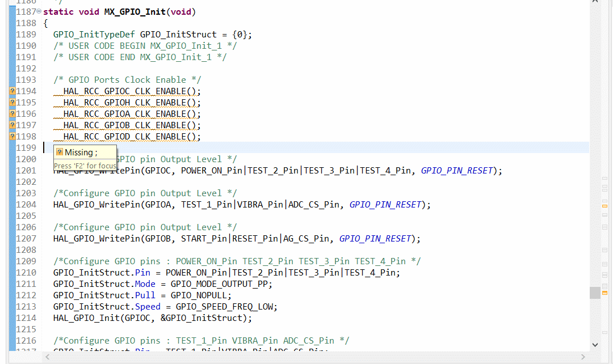Click the warning marker on line 1196

coord(12,113)
